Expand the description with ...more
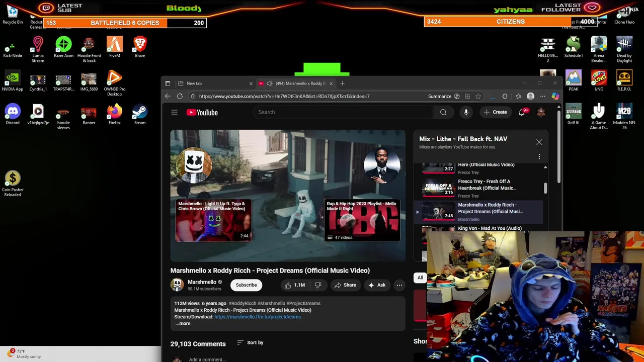 click(183, 324)
